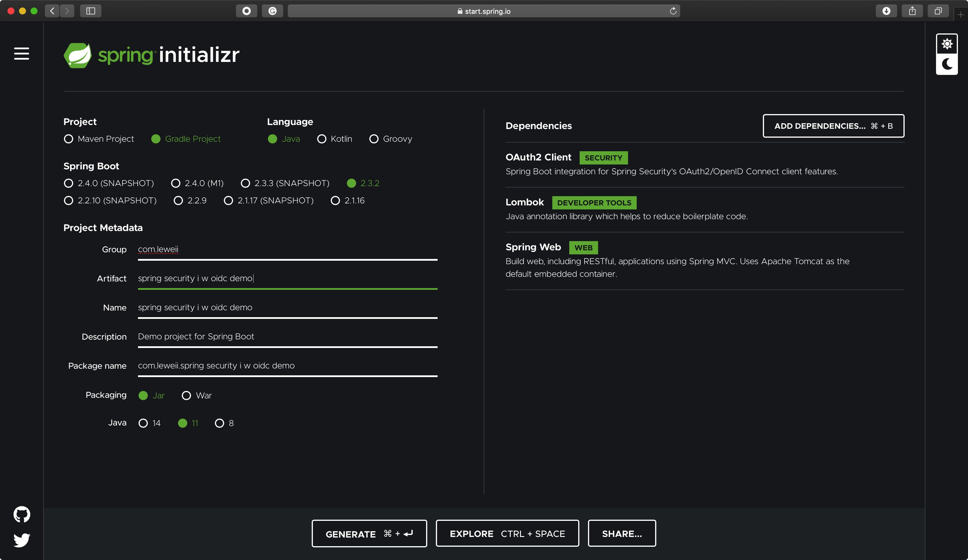Open the Safari share menu

(912, 11)
